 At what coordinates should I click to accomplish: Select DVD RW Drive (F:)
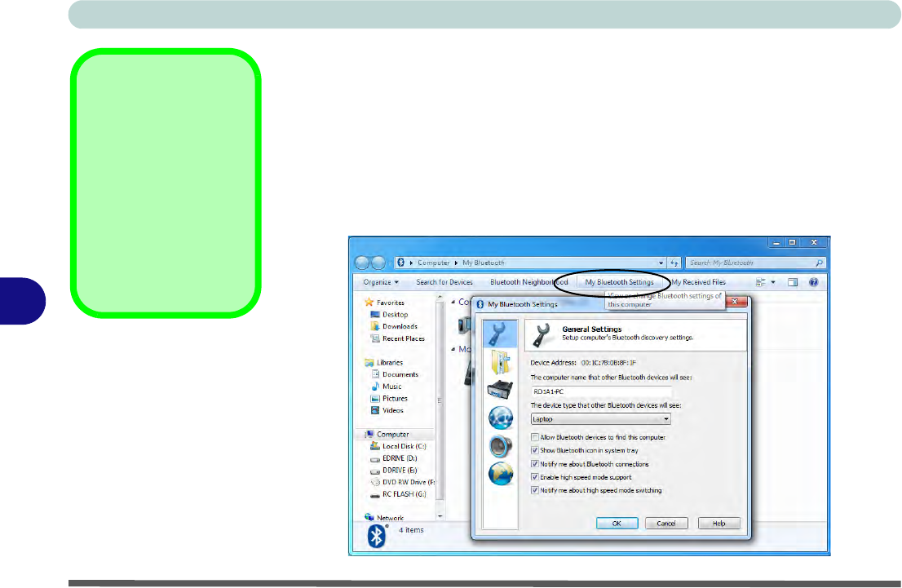pyautogui.click(x=403, y=482)
